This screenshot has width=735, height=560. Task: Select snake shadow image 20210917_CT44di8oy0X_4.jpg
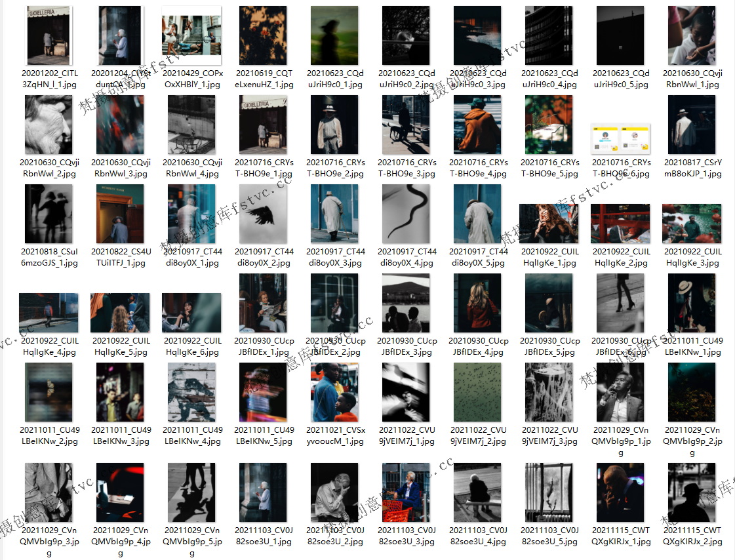pos(406,214)
